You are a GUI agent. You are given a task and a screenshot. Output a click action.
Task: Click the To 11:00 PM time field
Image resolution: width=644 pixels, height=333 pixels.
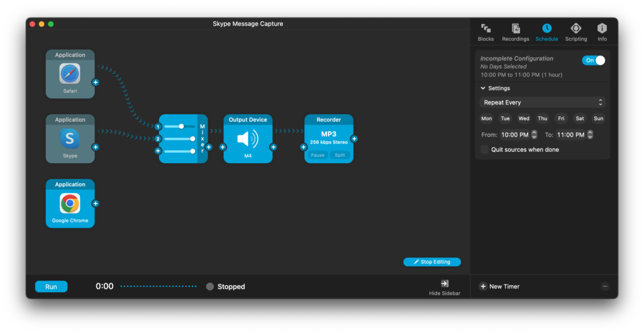571,135
